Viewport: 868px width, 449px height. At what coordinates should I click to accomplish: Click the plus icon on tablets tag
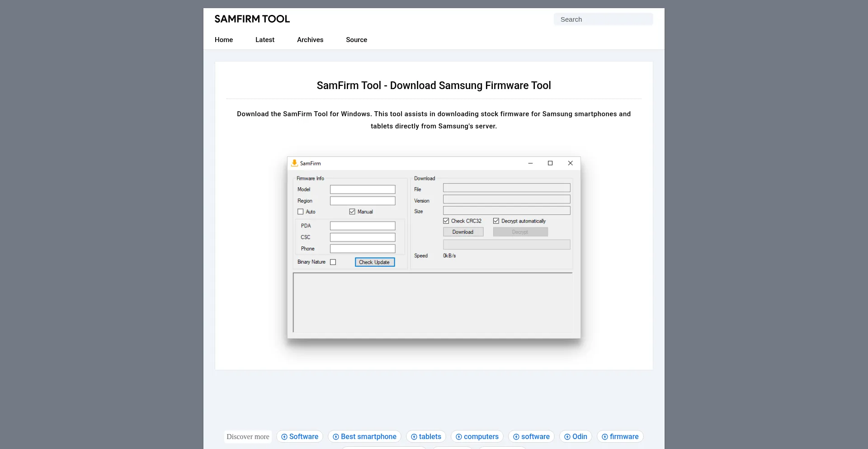click(414, 437)
